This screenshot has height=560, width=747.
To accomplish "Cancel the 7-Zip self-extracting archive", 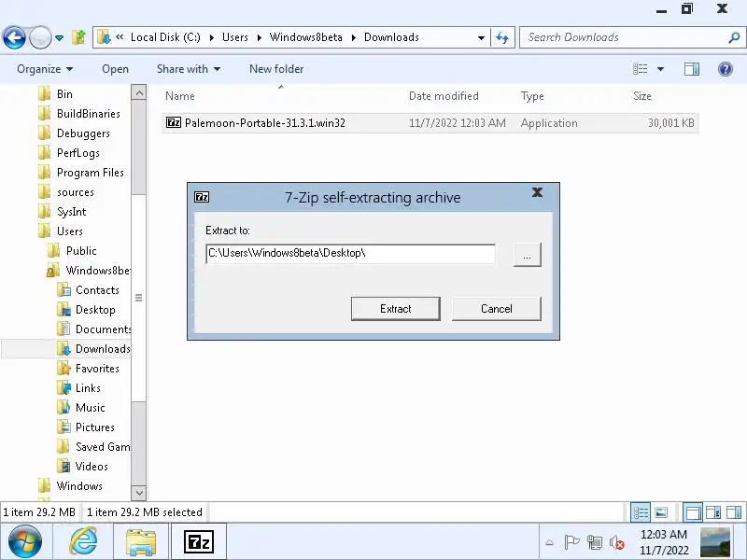I will pyautogui.click(x=497, y=309).
